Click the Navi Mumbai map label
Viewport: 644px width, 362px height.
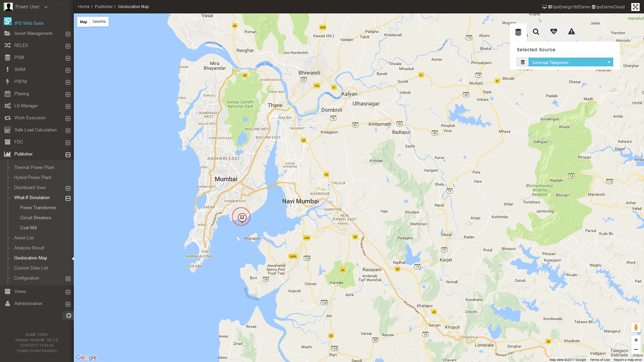coord(300,201)
